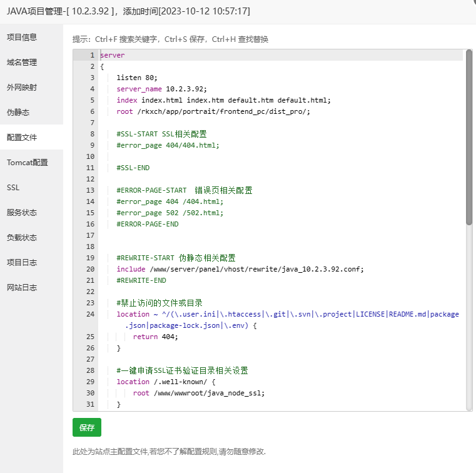Click the opening brace on line 2

102,66
